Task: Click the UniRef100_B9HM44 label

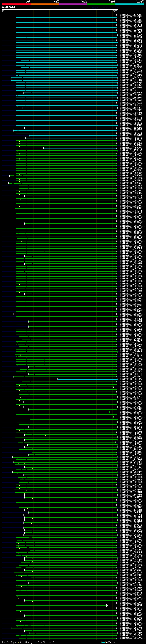Action: (x=131, y=93)
